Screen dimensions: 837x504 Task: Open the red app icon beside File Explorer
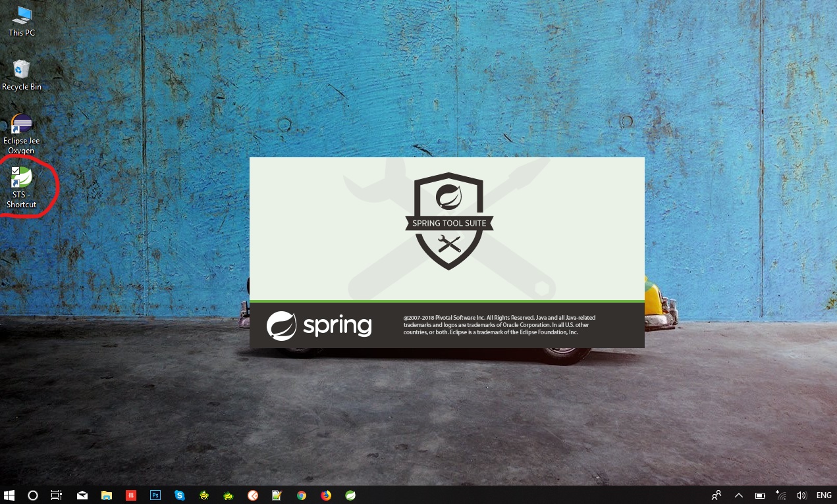[x=131, y=495]
